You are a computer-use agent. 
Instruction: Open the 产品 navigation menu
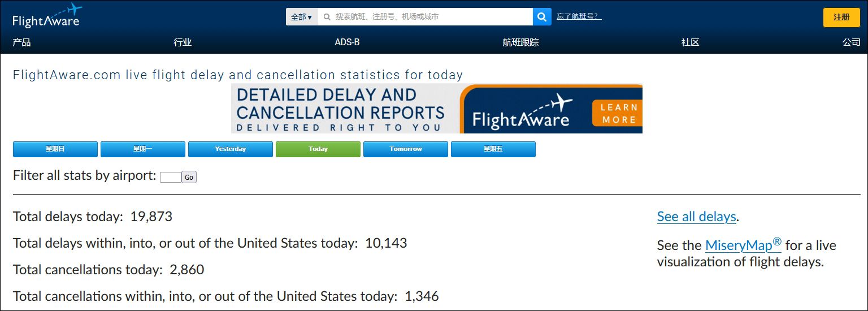pos(21,42)
